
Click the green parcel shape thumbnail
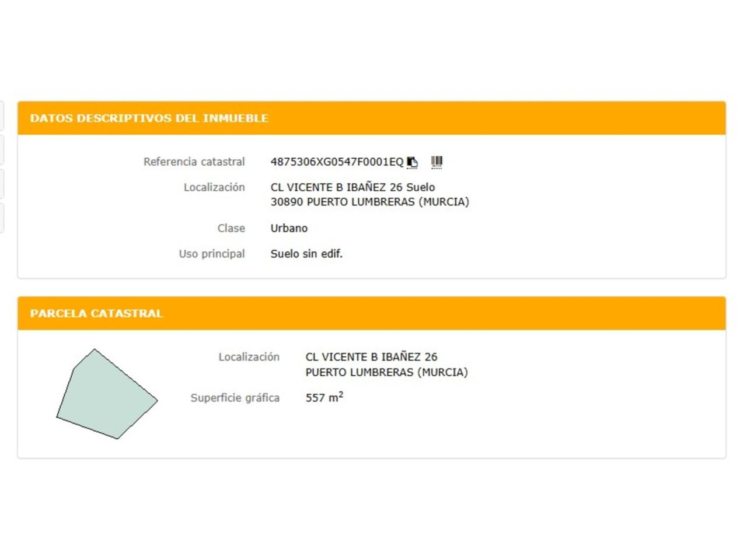106,395
